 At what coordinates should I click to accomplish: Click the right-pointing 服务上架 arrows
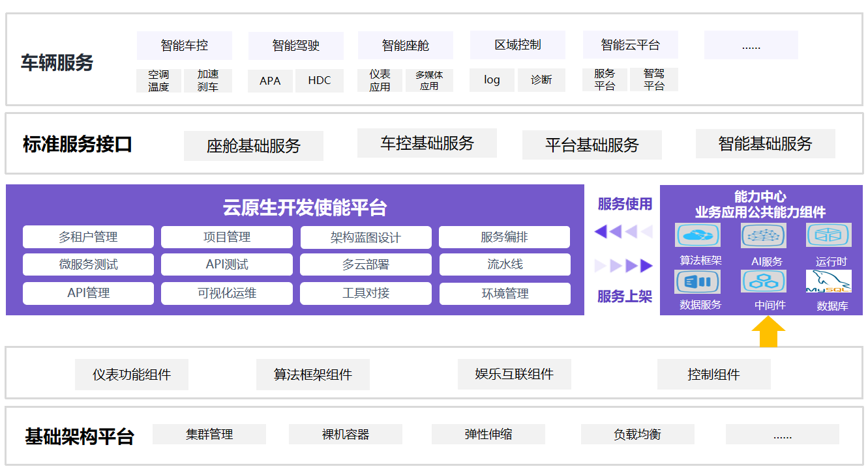[623, 266]
